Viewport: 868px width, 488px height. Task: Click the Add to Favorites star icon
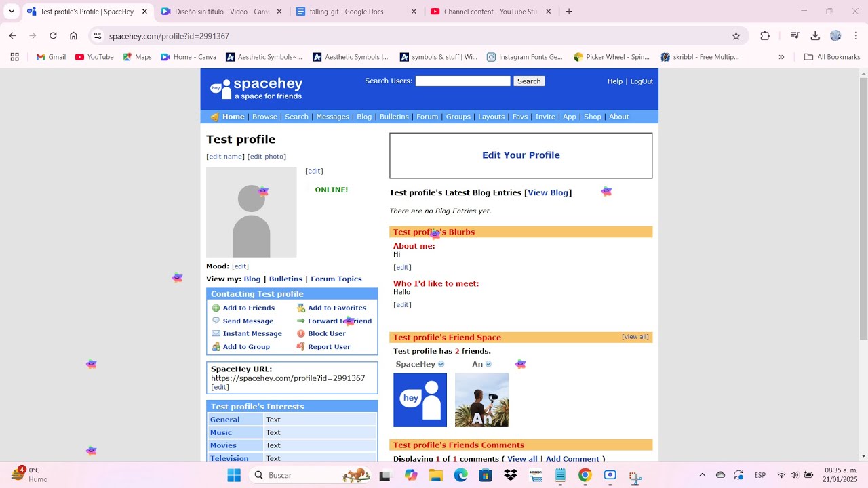301,308
